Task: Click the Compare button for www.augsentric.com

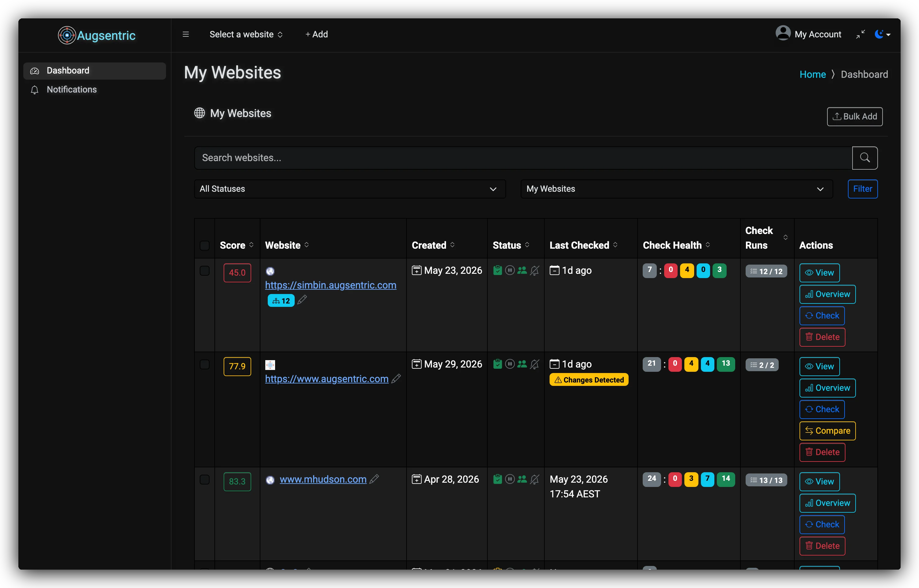Action: pyautogui.click(x=827, y=431)
